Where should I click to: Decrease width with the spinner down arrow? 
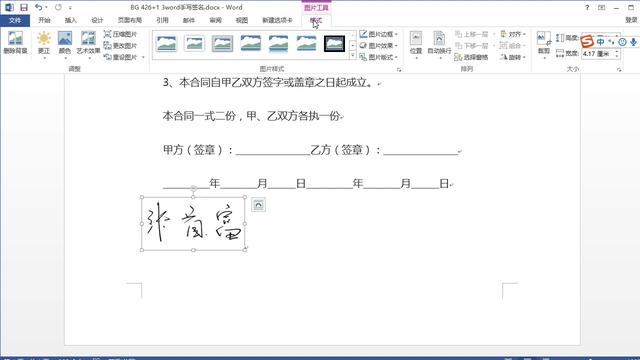coord(617,56)
